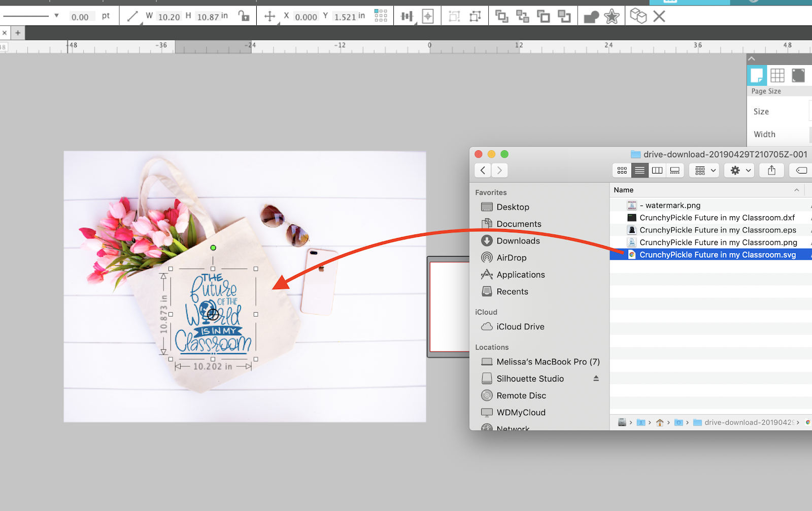Click the Ungroup objects icon

point(475,16)
